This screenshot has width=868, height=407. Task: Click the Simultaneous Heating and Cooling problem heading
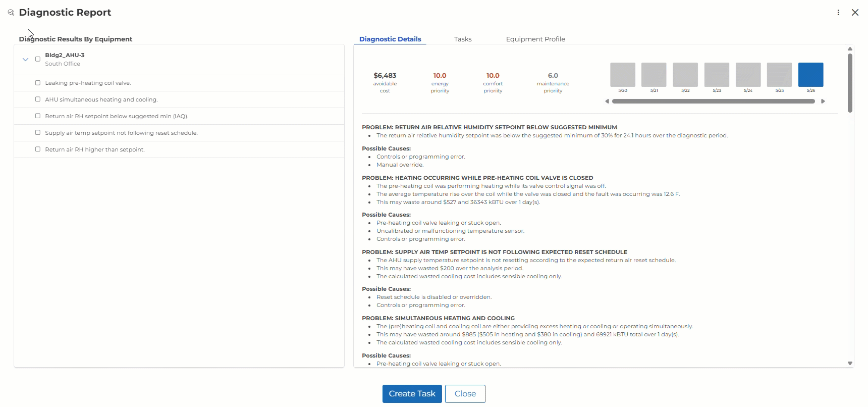[x=438, y=318]
